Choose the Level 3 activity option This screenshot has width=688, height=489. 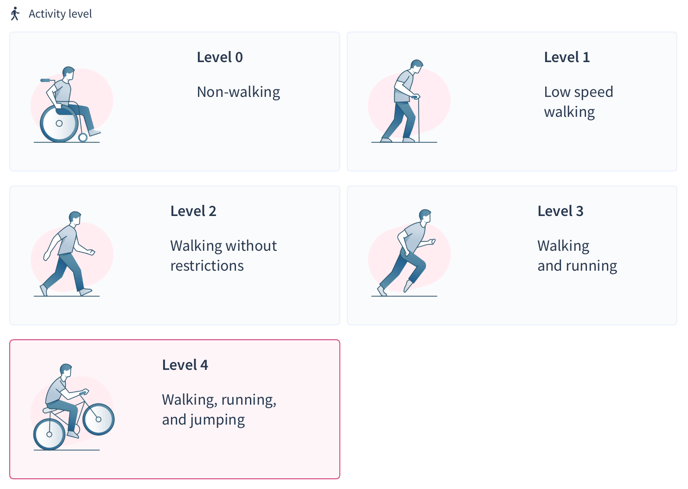click(512, 255)
